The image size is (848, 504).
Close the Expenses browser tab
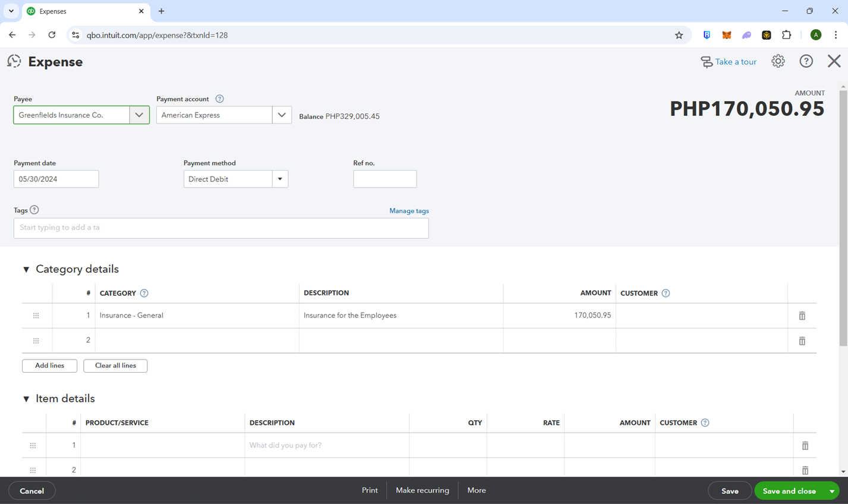pyautogui.click(x=141, y=11)
